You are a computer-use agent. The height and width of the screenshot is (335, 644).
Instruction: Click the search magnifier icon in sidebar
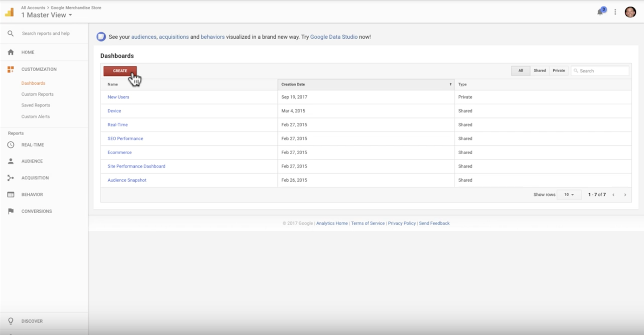tap(11, 33)
